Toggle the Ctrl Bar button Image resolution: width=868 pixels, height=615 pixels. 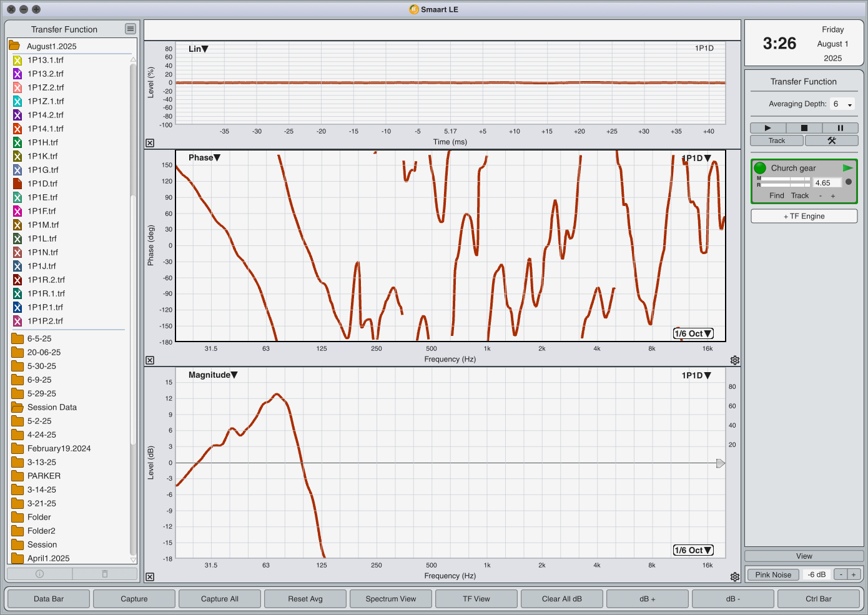pyautogui.click(x=819, y=599)
